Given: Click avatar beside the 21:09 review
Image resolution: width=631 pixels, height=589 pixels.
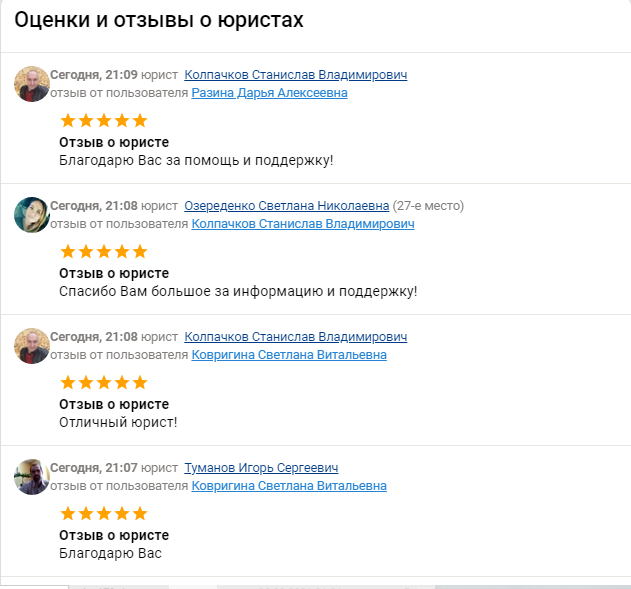Looking at the screenshot, I should pos(32,84).
